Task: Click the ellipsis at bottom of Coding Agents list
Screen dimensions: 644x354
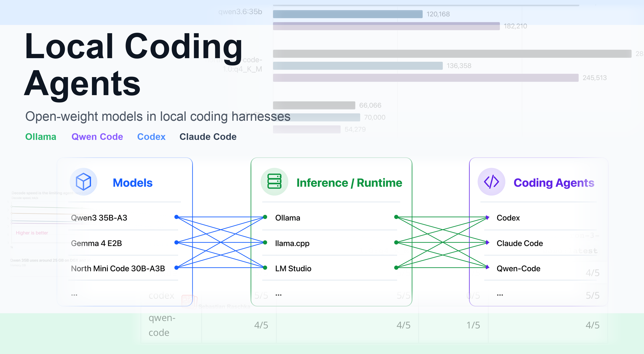Action: [500, 295]
